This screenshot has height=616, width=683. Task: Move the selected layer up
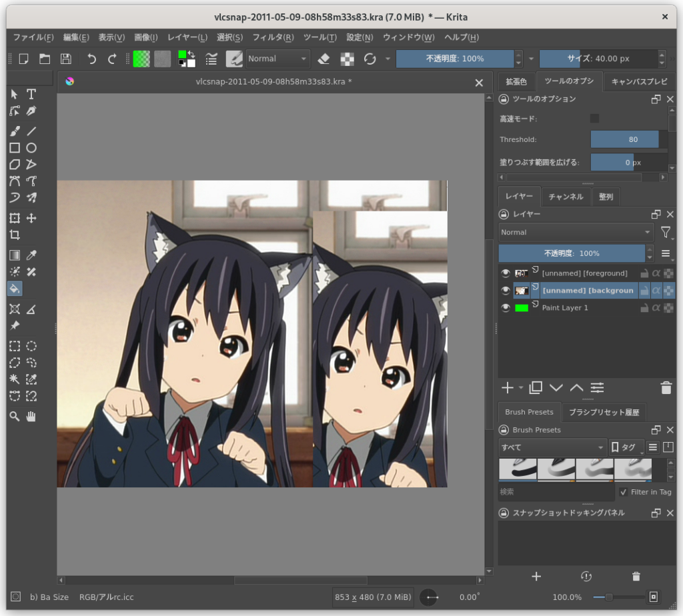click(x=577, y=388)
